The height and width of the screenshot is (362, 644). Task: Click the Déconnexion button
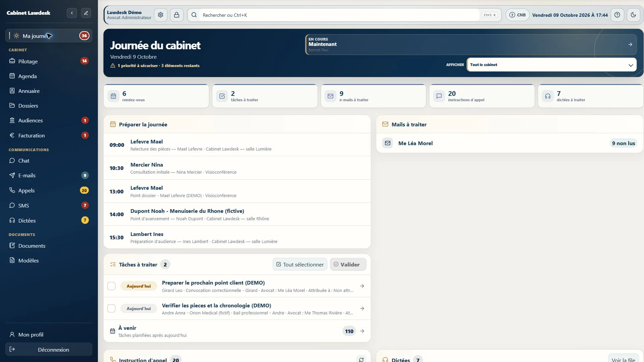point(49,349)
